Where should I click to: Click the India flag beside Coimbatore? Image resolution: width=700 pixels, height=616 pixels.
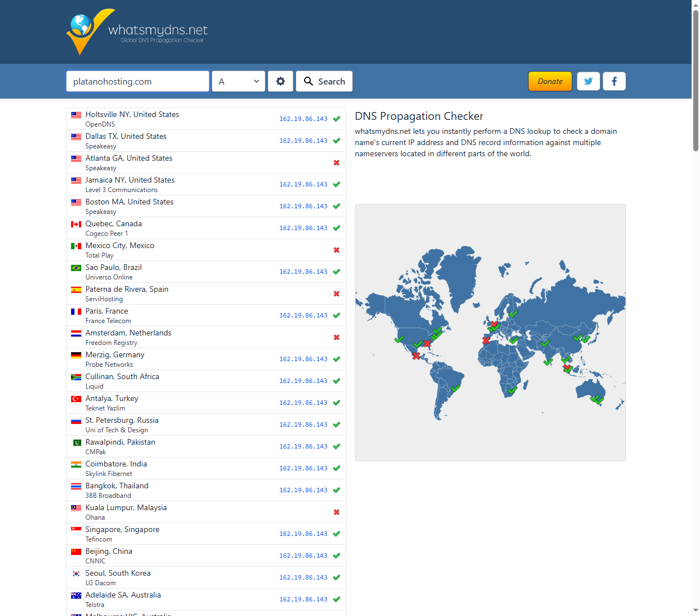(76, 464)
